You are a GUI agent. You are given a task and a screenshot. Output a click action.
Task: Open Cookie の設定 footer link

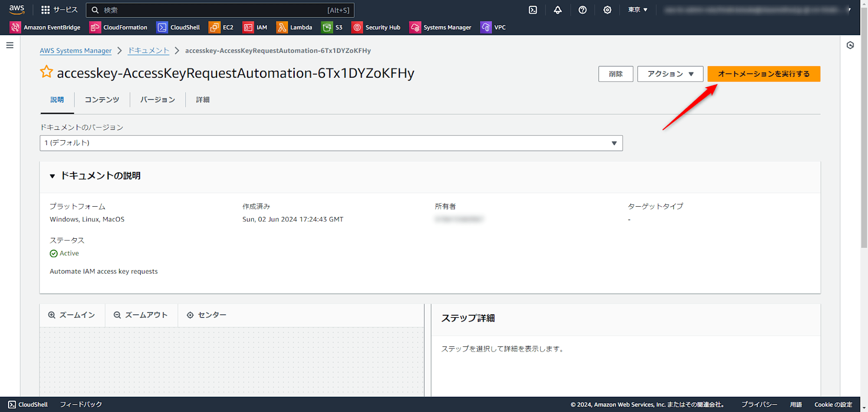tap(833, 405)
